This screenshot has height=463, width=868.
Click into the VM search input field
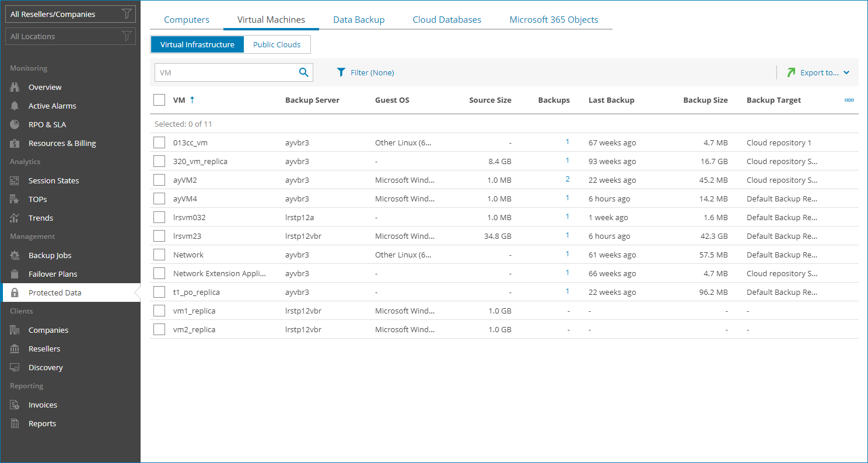226,72
